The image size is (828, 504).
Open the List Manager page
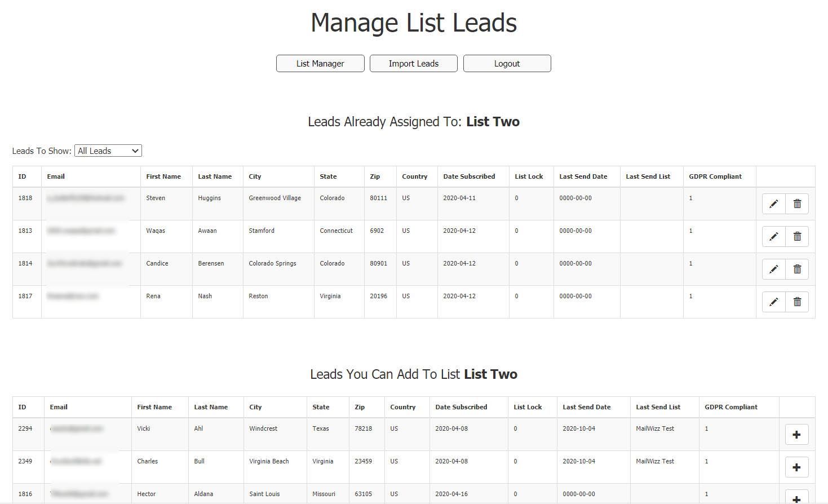pyautogui.click(x=320, y=64)
